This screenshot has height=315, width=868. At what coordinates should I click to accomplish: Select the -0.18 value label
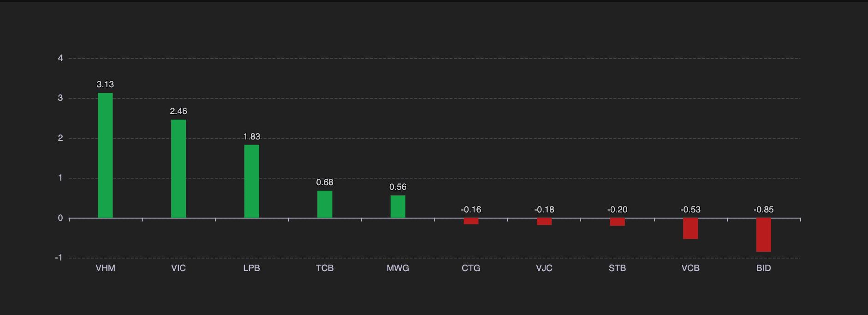coord(544,210)
